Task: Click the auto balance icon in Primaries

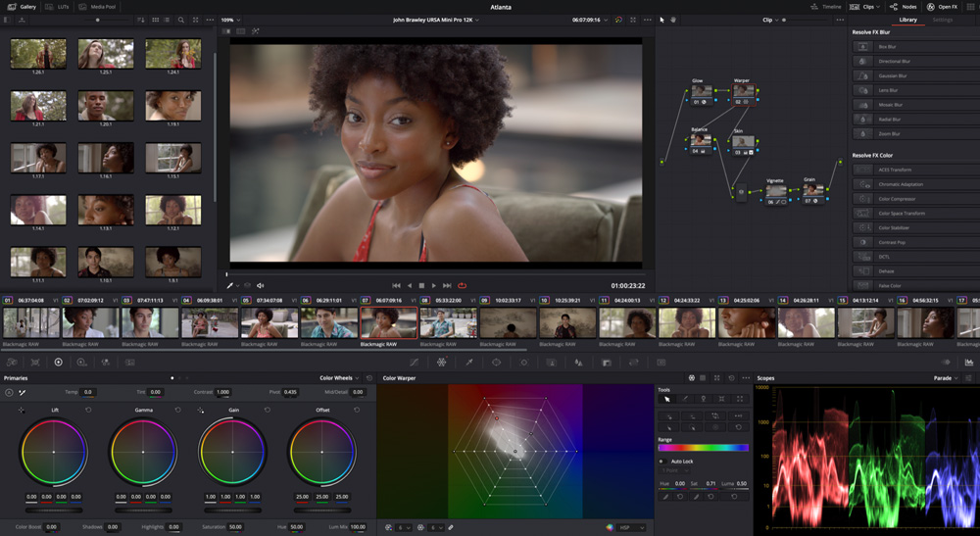Action: (x=9, y=392)
